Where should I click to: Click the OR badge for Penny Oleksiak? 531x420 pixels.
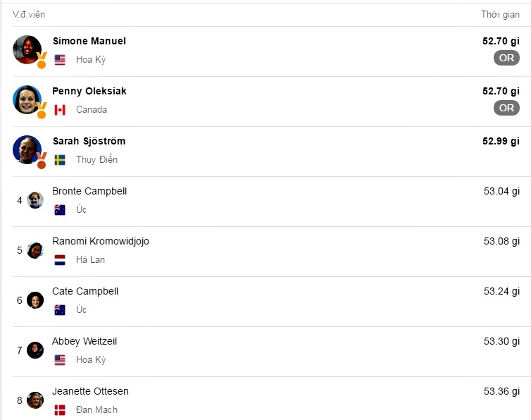point(506,108)
